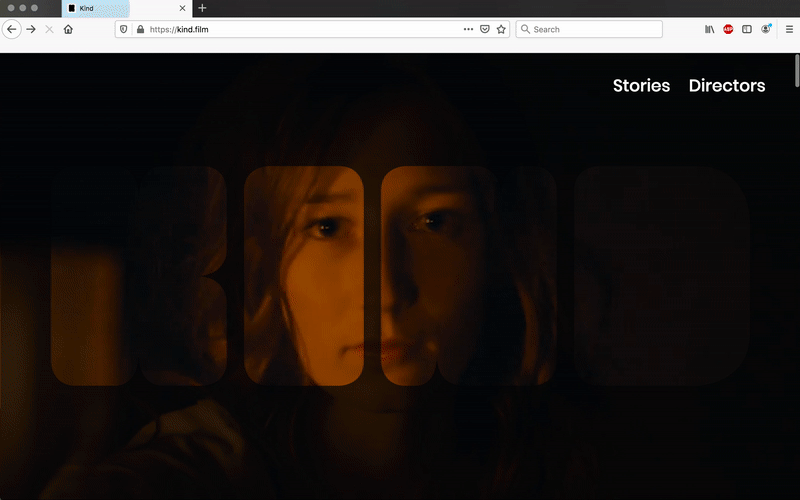Close the Kind tab
The height and width of the screenshot is (500, 800).
click(x=182, y=8)
